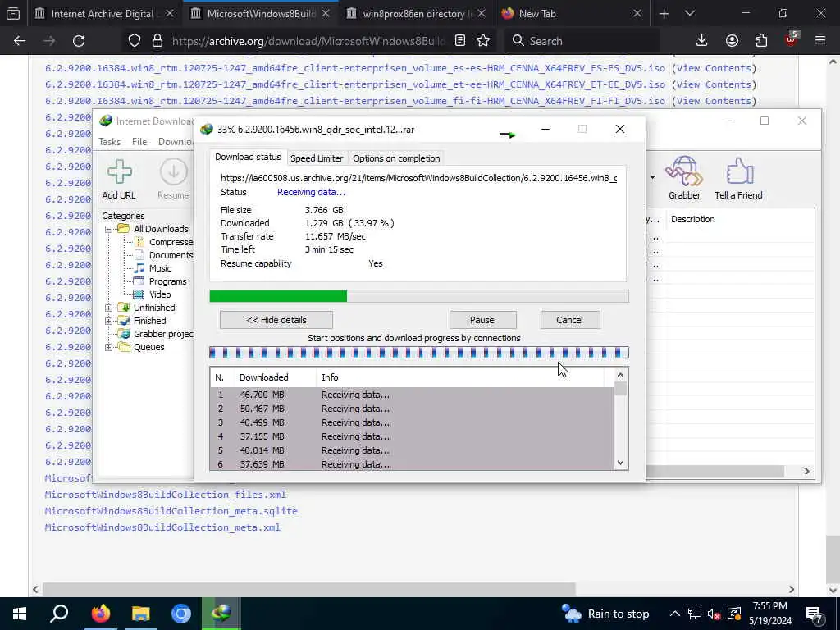Open Windows Start menu
The height and width of the screenshot is (630, 840).
20,614
